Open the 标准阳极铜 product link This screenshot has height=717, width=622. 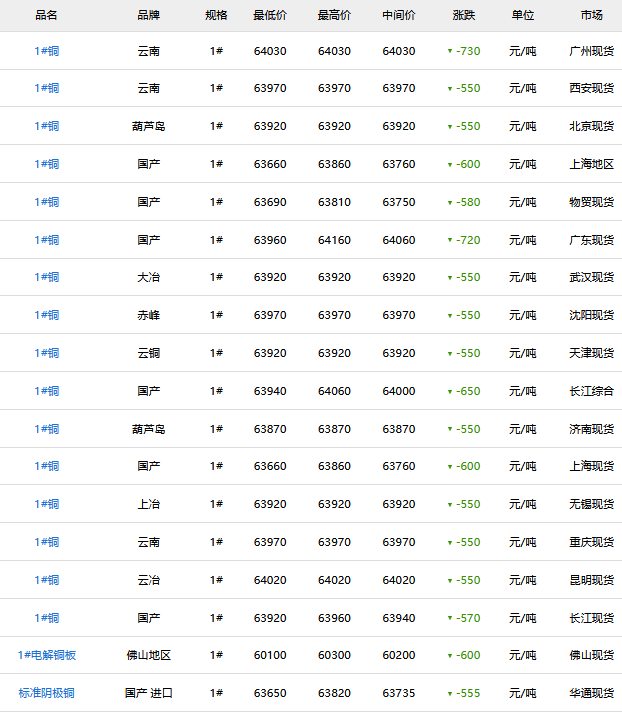tap(47, 693)
